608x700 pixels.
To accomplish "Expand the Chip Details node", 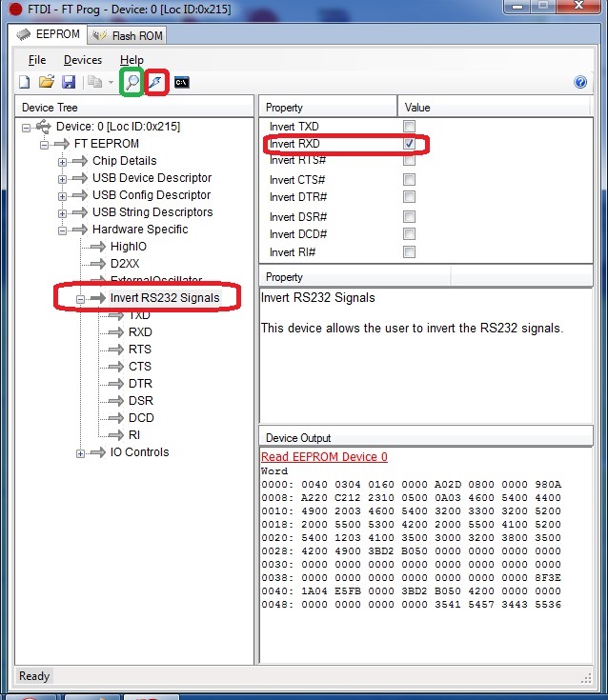I will tap(63, 162).
